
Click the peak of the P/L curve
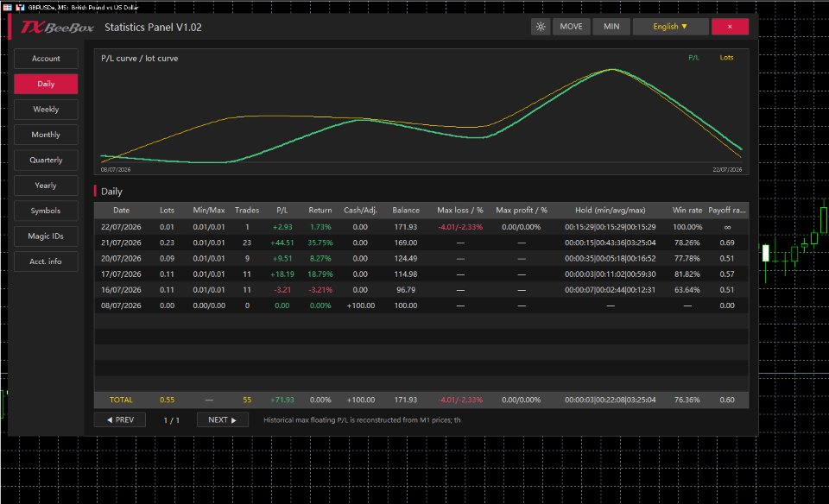pos(612,70)
